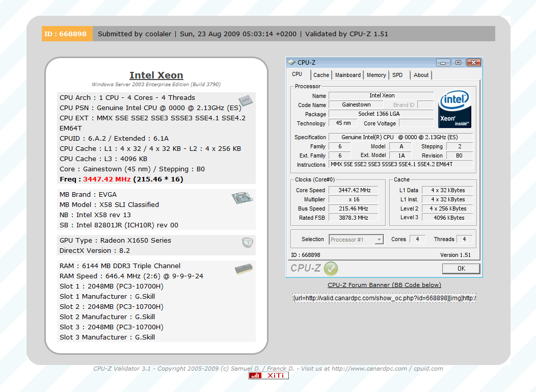
Task: Click the Rated FSB value 3878.3 MHz
Action: coord(354,218)
